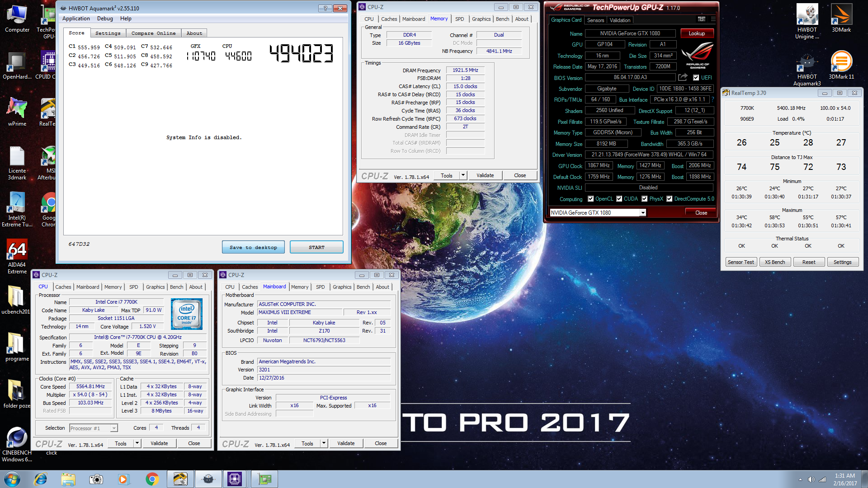Toggle OpenCL checkbox in GPU-Z
The image size is (868, 488).
pyautogui.click(x=590, y=199)
